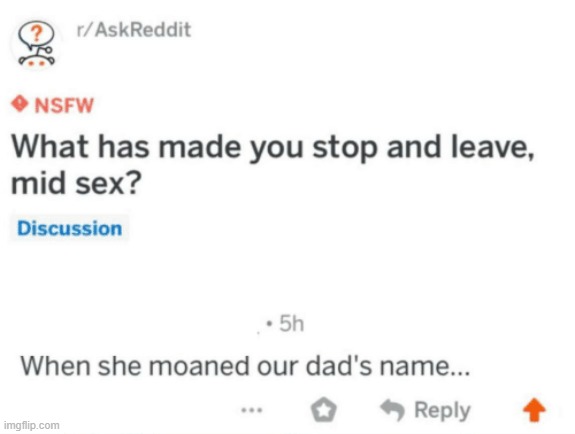Tap the Reply text button
The width and height of the screenshot is (575, 434).
point(442,410)
